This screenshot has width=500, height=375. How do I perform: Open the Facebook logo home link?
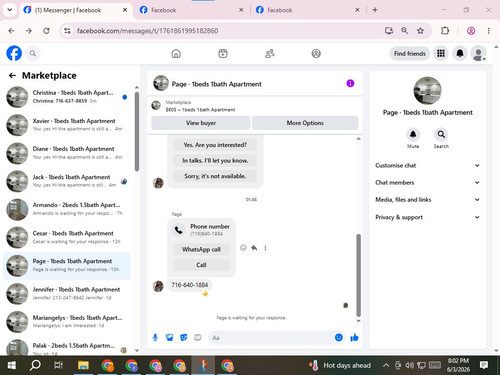(x=14, y=53)
